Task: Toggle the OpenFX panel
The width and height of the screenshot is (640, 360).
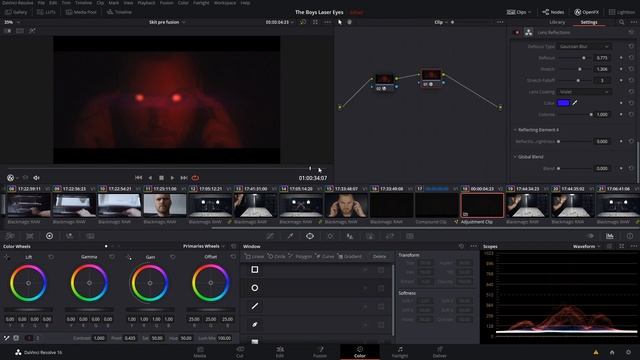Action: [587, 12]
